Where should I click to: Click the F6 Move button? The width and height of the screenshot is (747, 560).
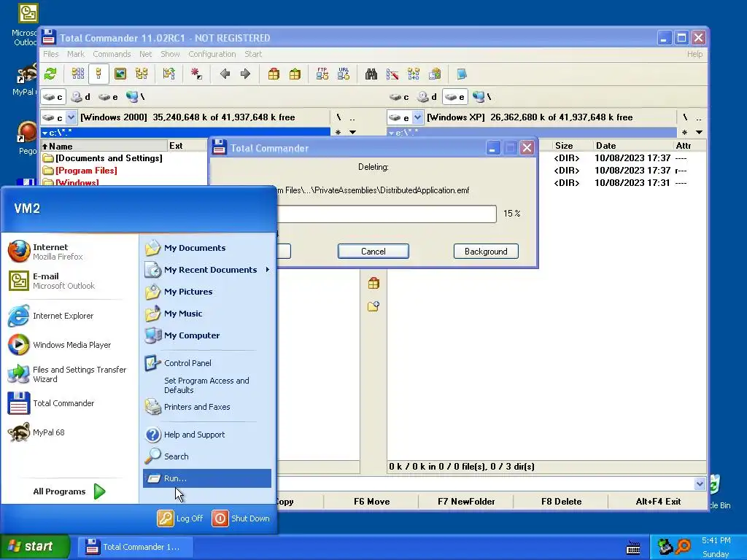point(371,502)
